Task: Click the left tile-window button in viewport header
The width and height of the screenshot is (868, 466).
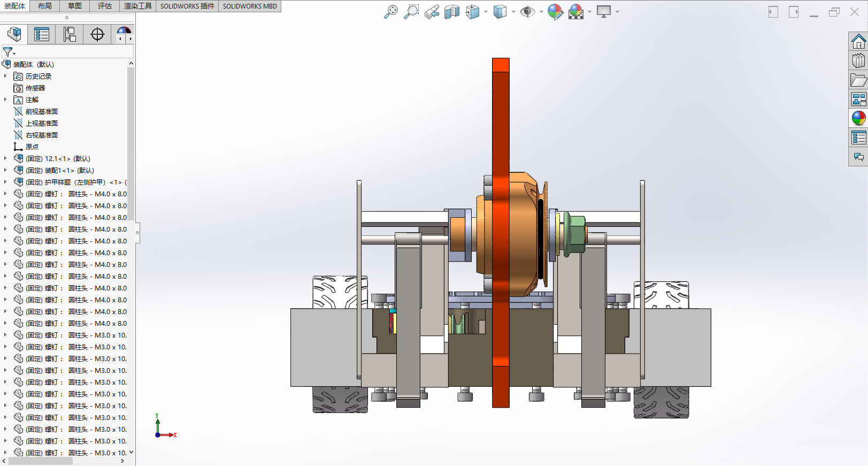Action: (x=773, y=12)
